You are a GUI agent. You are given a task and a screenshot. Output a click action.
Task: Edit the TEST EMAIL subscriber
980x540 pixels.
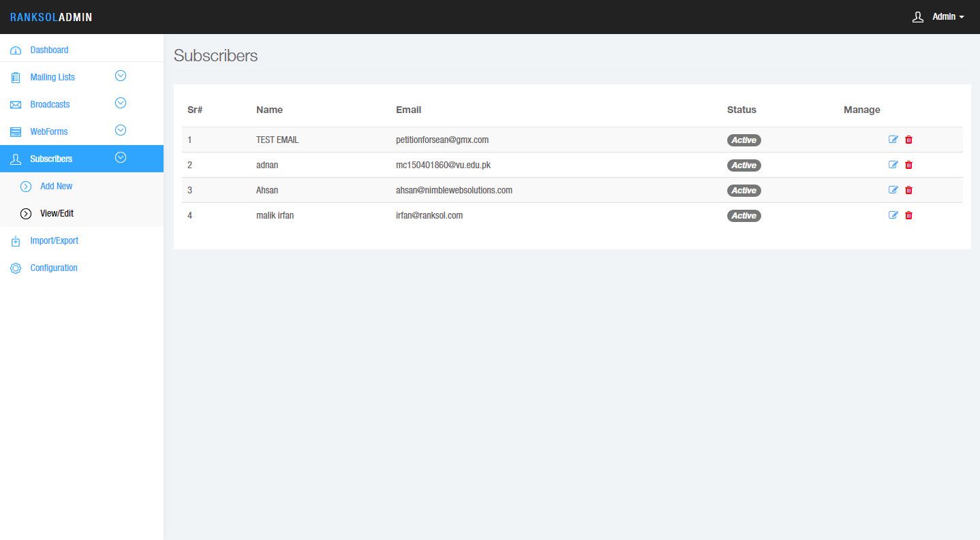coord(893,140)
